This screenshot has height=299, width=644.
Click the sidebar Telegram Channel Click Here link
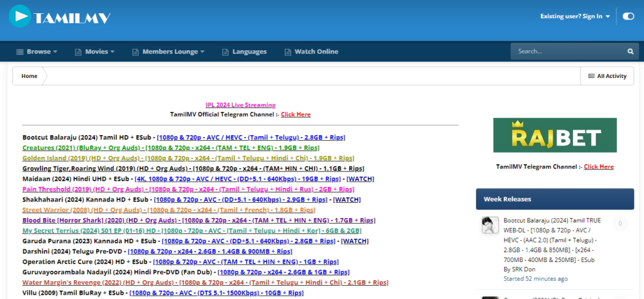click(x=599, y=166)
